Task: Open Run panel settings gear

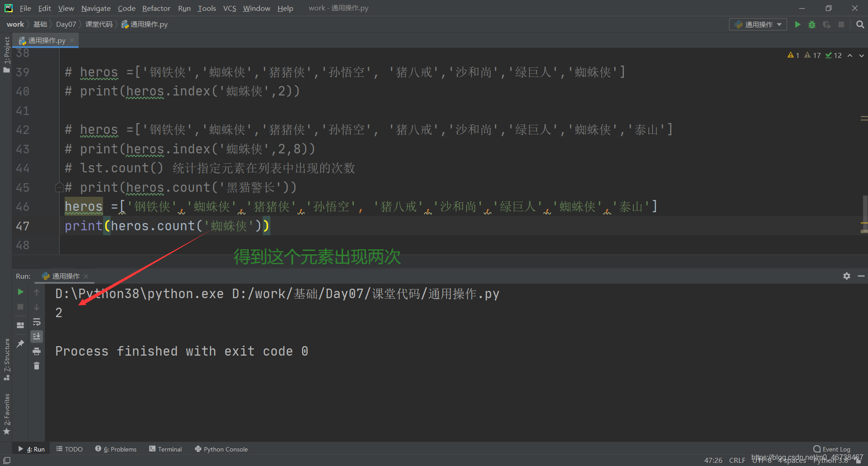Action: [847, 276]
